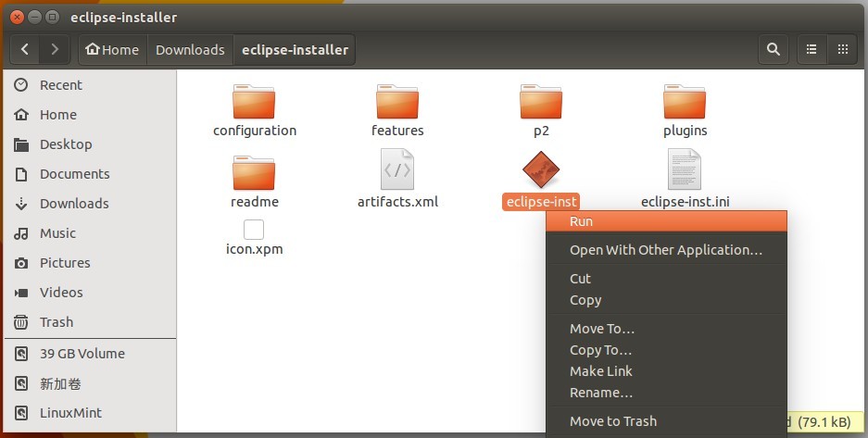
Task: Select the readme folder icon
Action: [x=254, y=172]
